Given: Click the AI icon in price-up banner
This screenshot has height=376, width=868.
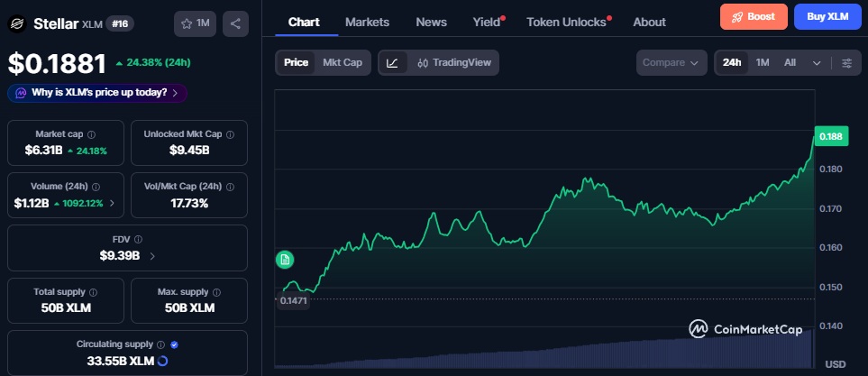Looking at the screenshot, I should click(21, 93).
